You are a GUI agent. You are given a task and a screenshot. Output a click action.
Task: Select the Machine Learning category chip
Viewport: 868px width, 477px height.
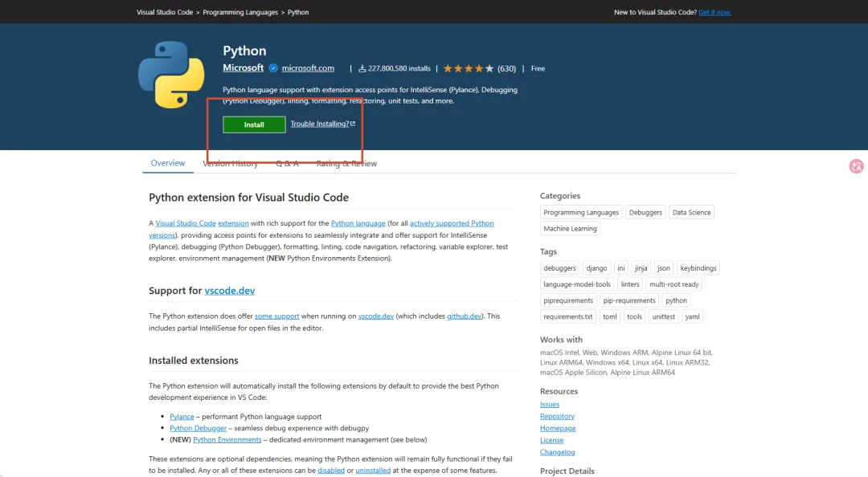(570, 229)
